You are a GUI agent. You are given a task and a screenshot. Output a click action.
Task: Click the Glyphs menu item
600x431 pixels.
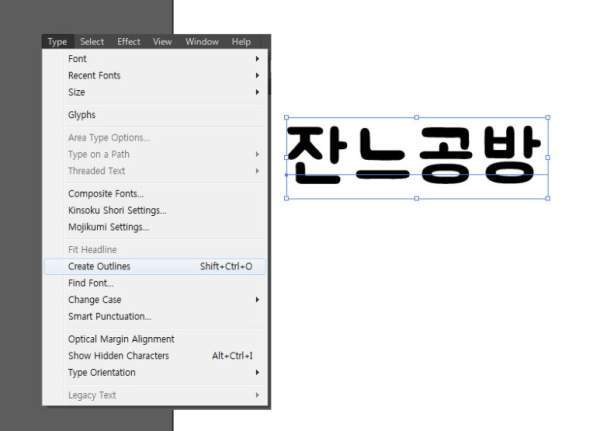point(155,115)
